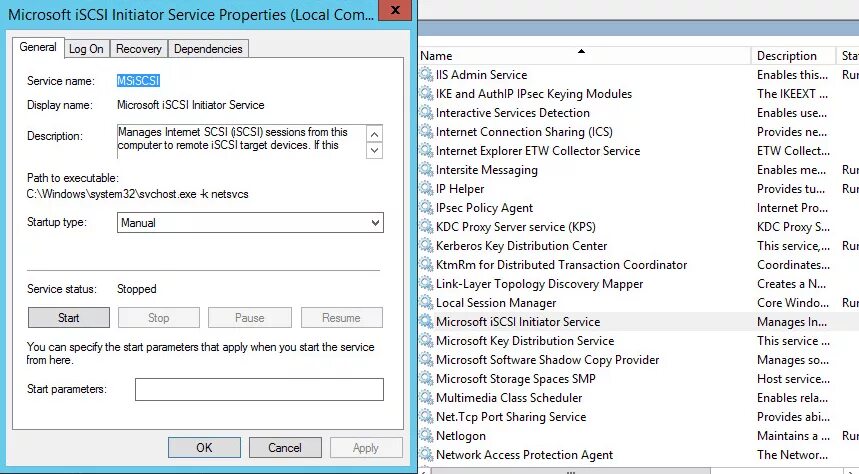Switch to the General tab

click(x=38, y=47)
